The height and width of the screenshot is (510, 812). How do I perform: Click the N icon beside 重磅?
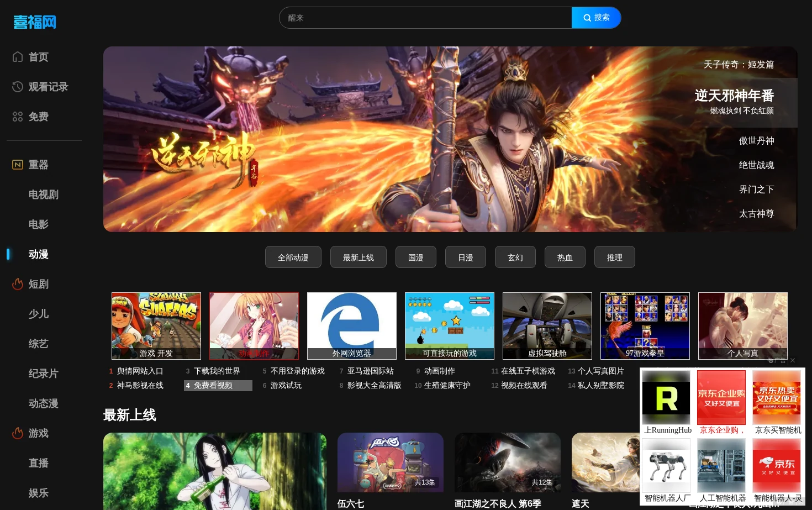[18, 165]
